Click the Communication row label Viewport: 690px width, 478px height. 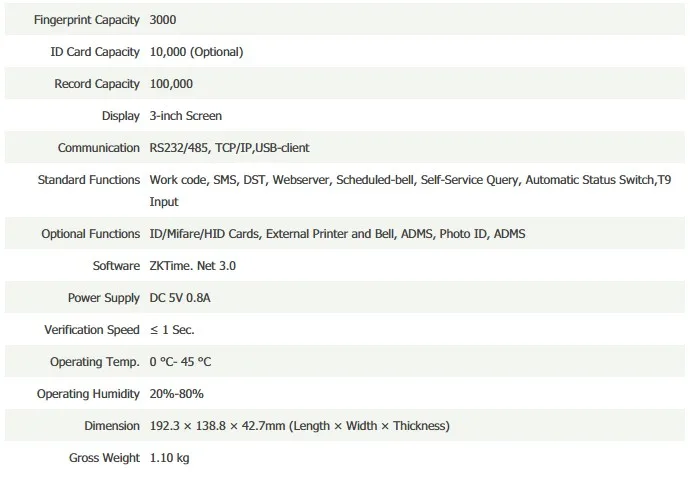tap(99, 148)
